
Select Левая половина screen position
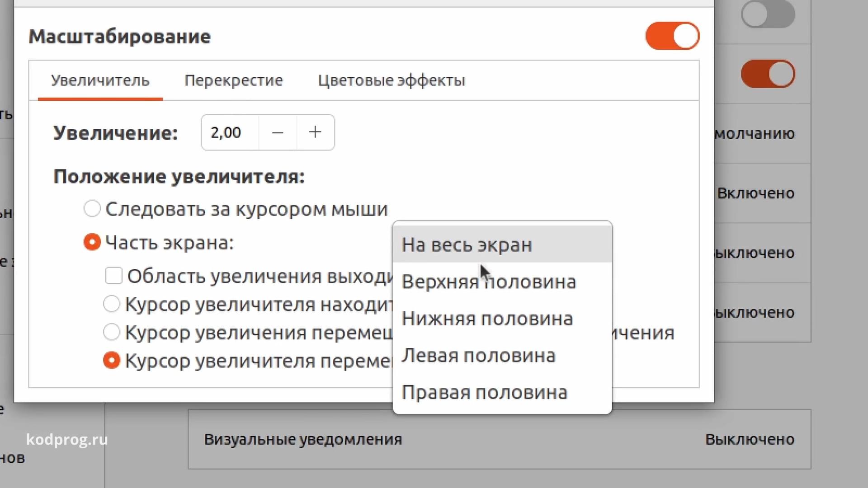point(477,355)
